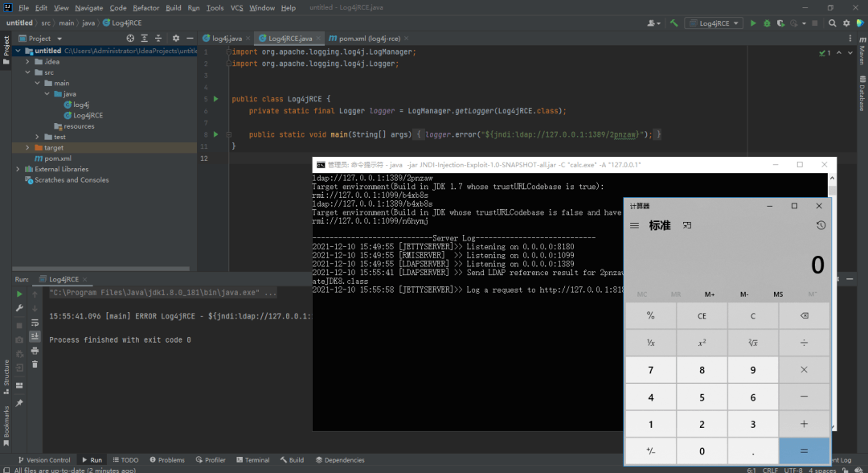Open IDE settings gear in top toolbar
The image size is (868, 473).
pos(846,23)
